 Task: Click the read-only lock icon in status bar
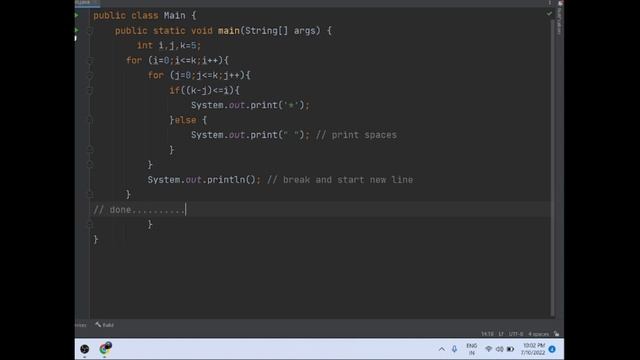[556, 334]
